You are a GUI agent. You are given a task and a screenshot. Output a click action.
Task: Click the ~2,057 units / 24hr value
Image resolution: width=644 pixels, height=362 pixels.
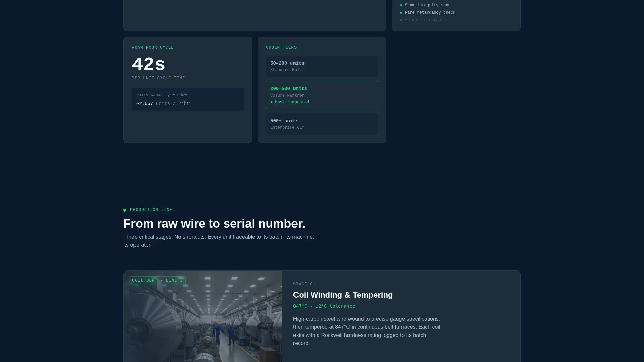(x=163, y=104)
